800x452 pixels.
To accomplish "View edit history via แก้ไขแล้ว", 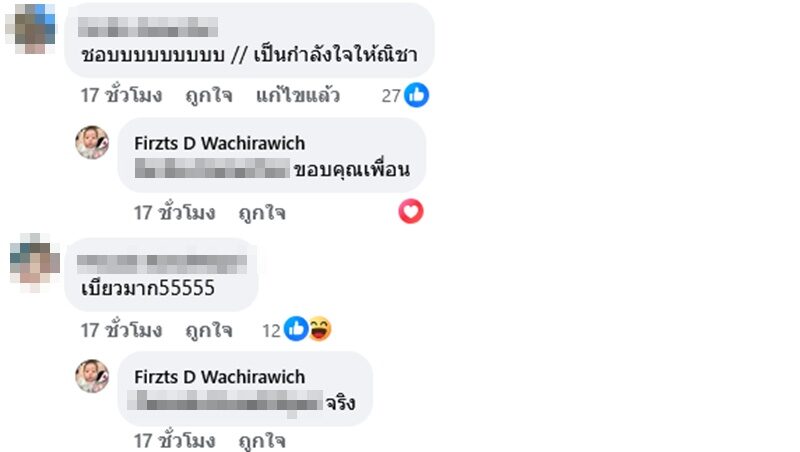I will [298, 95].
